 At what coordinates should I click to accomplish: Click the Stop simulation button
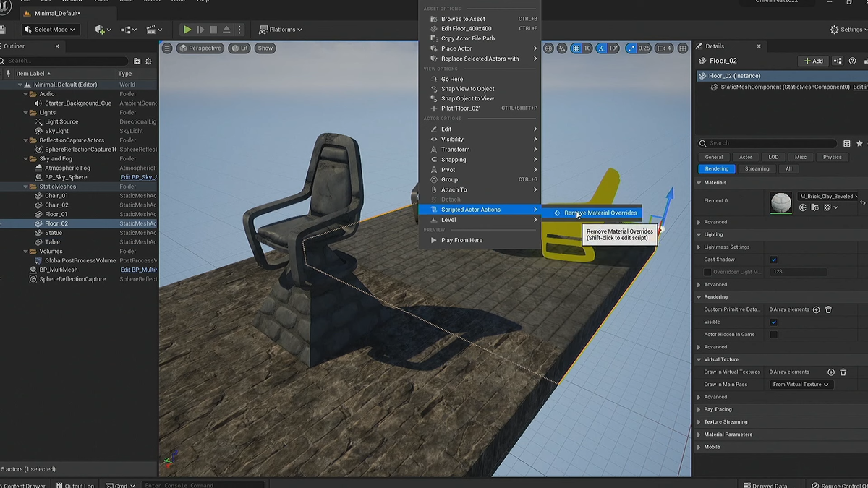click(x=213, y=30)
